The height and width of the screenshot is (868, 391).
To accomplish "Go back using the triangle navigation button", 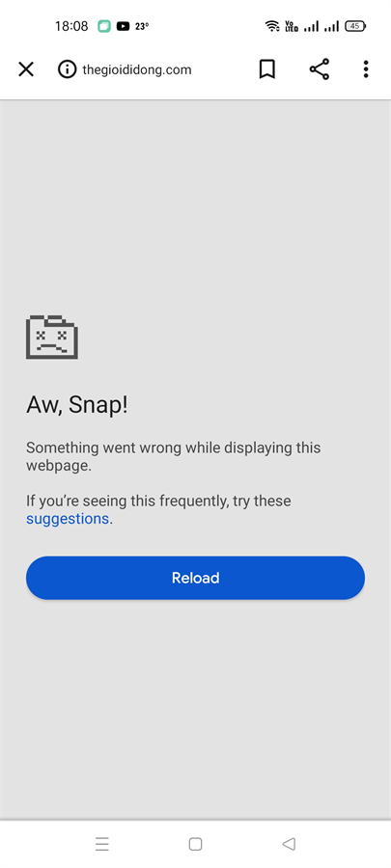I will (289, 844).
